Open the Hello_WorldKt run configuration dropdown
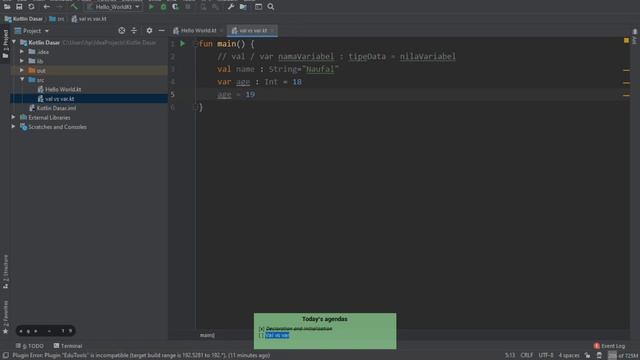The height and width of the screenshot is (360, 640). click(114, 7)
